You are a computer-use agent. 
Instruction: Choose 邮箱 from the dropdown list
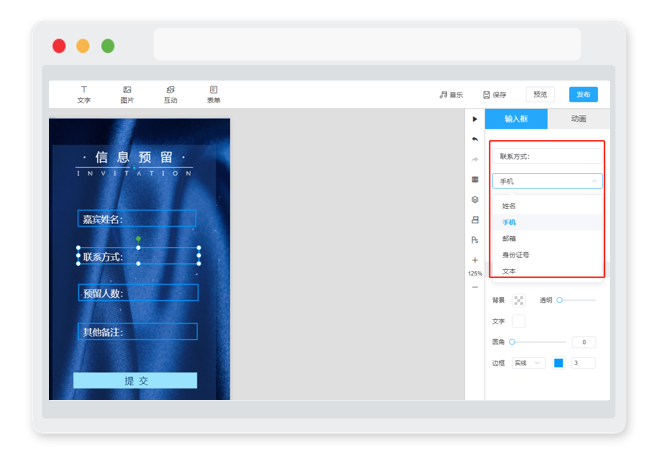[547, 238]
